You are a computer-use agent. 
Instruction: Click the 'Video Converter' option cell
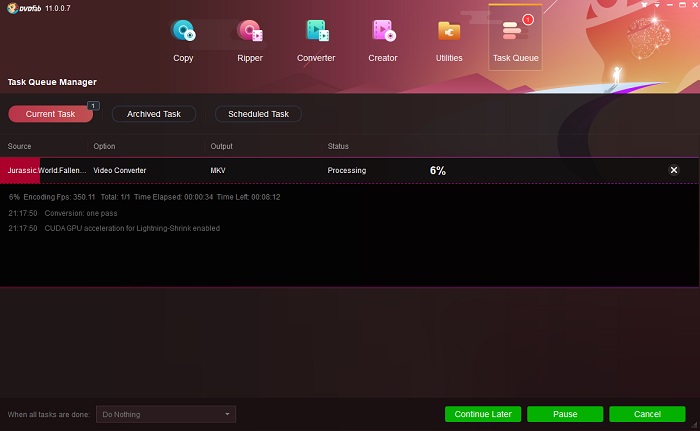pos(120,170)
